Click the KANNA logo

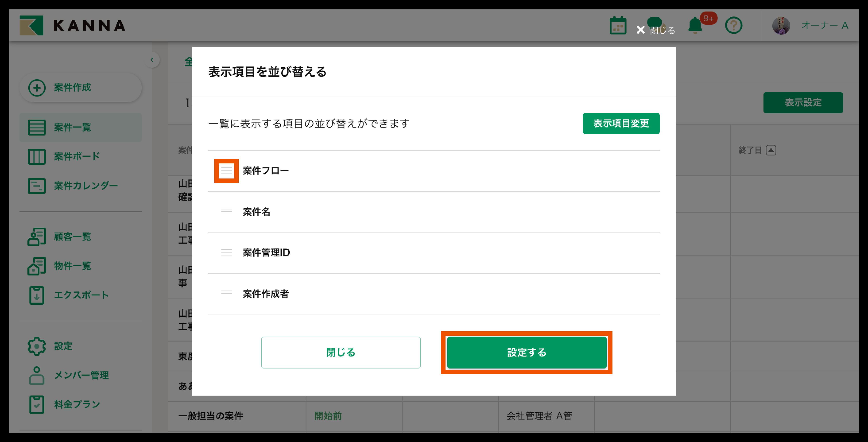(72, 26)
